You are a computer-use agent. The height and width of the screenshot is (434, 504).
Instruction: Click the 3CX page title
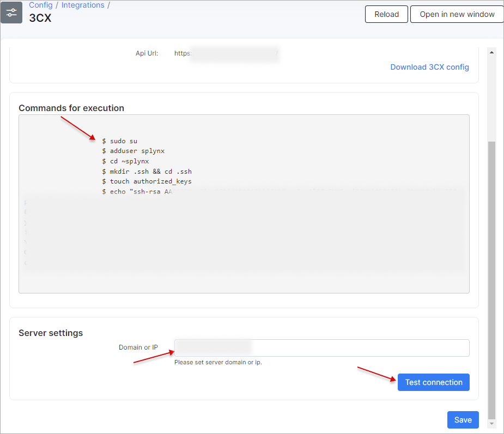pos(40,18)
